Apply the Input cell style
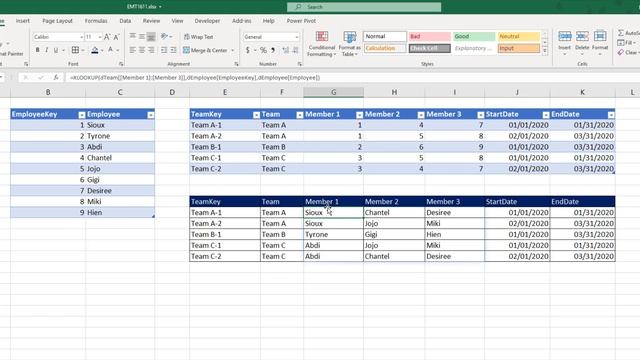640x360 pixels. [518, 48]
